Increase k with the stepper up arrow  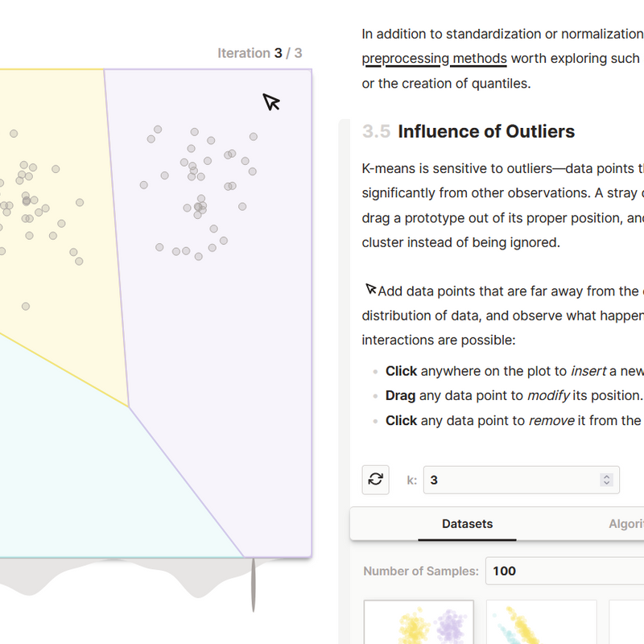pyautogui.click(x=606, y=475)
